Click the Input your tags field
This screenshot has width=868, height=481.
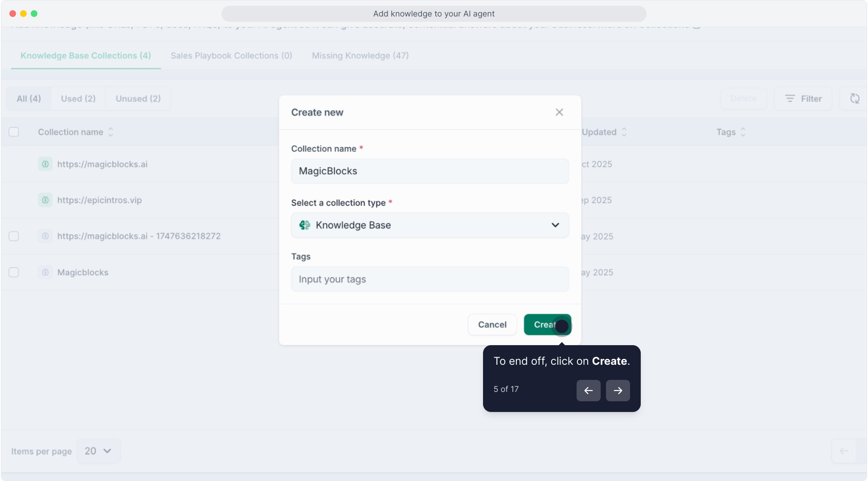coord(430,279)
